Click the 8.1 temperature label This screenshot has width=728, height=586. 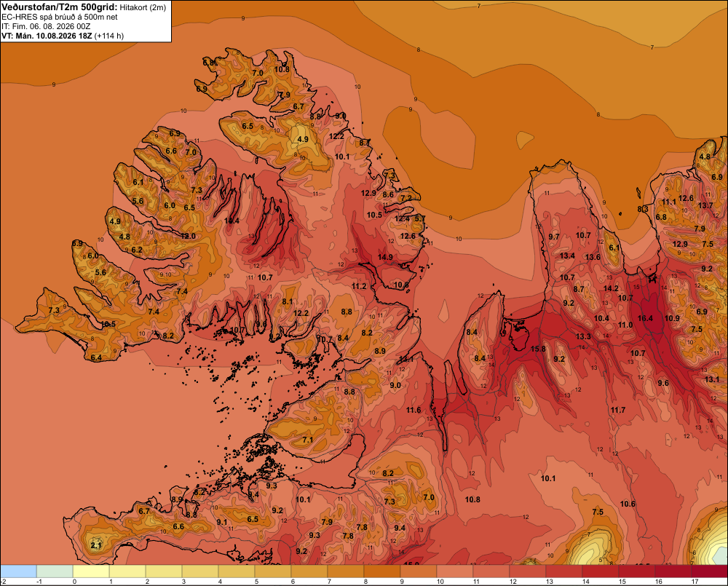pyautogui.click(x=288, y=301)
